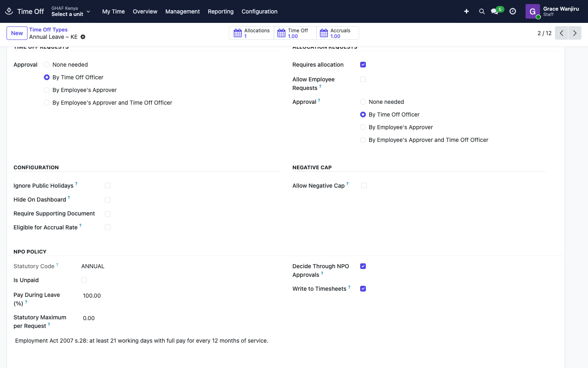The width and height of the screenshot is (588, 368).
Task: Open the activities clock icon
Action: coord(513,11)
